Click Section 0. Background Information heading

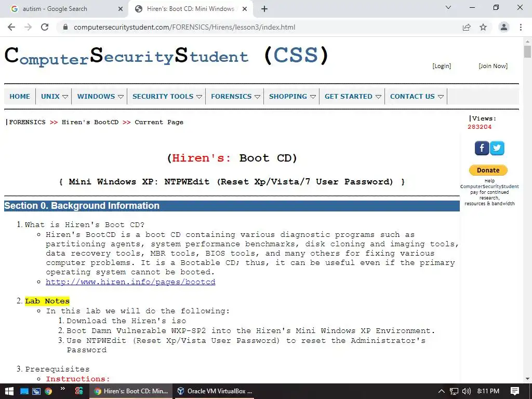click(82, 206)
